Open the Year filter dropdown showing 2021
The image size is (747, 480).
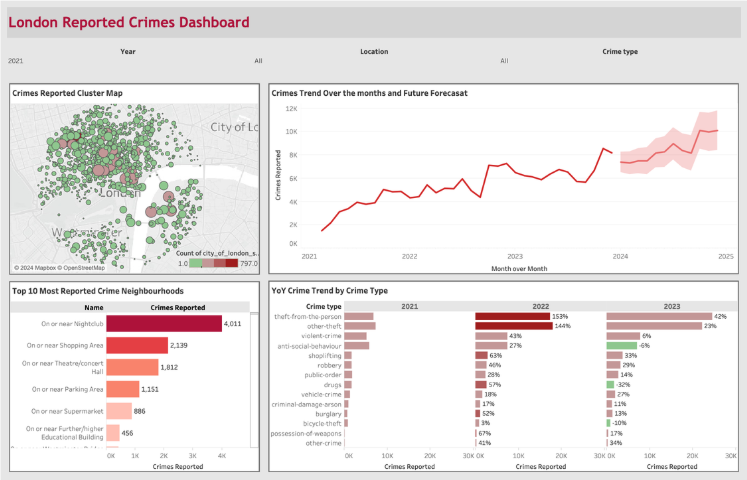pyautogui.click(x=128, y=61)
